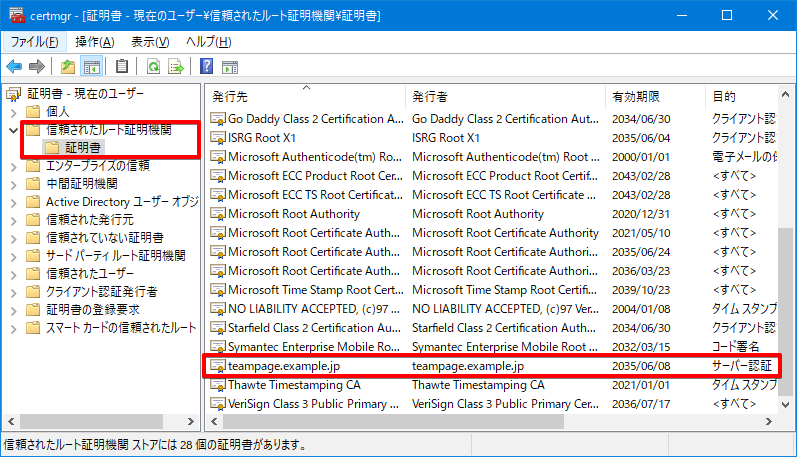The image size is (797, 457).
Task: Sort by the 発行先 column header
Action: pyautogui.click(x=306, y=97)
